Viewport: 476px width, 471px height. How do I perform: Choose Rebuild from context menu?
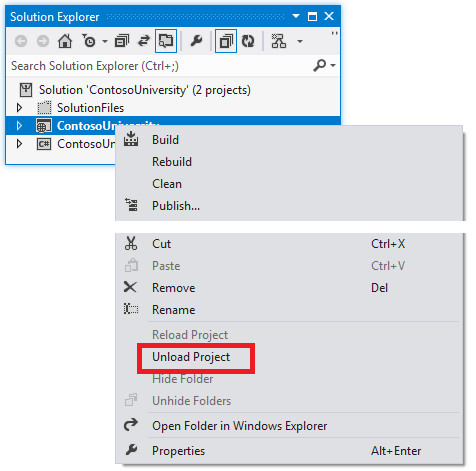172,162
